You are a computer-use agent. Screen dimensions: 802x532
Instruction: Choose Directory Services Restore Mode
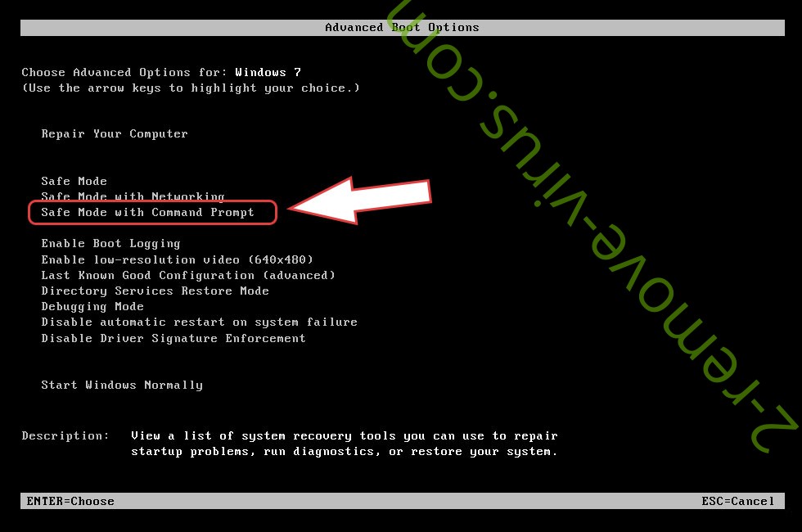(x=155, y=291)
